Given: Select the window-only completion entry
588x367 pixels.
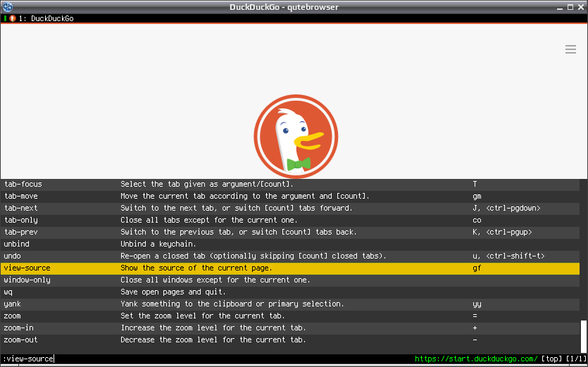Looking at the screenshot, I should (290, 280).
